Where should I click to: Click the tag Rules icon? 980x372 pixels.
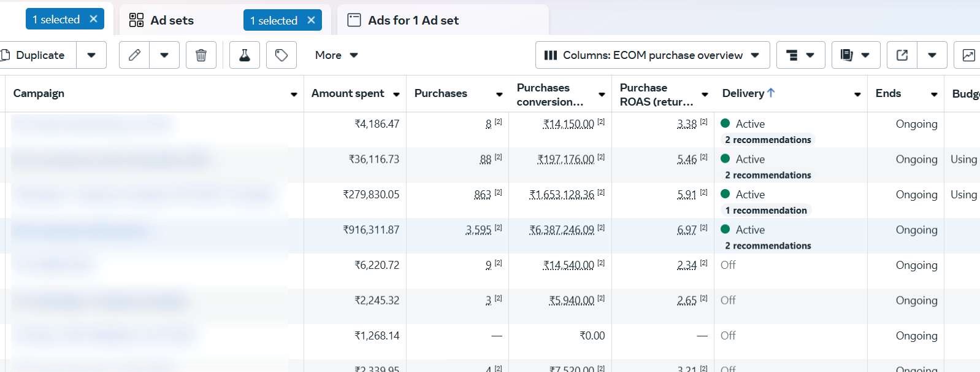click(281, 55)
